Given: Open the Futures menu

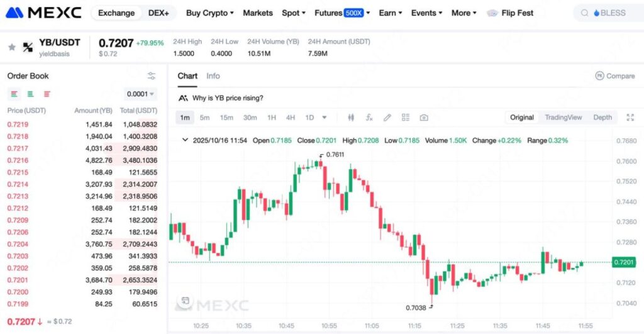Looking at the screenshot, I should tap(342, 13).
